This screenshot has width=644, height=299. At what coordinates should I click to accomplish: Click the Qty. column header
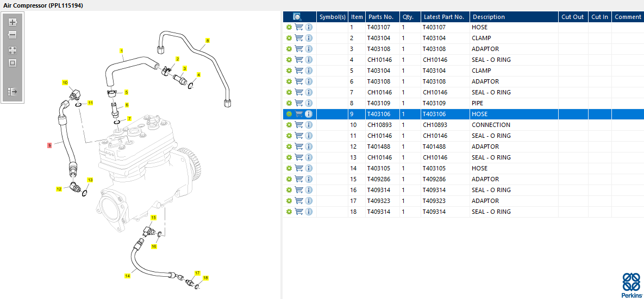(x=410, y=17)
